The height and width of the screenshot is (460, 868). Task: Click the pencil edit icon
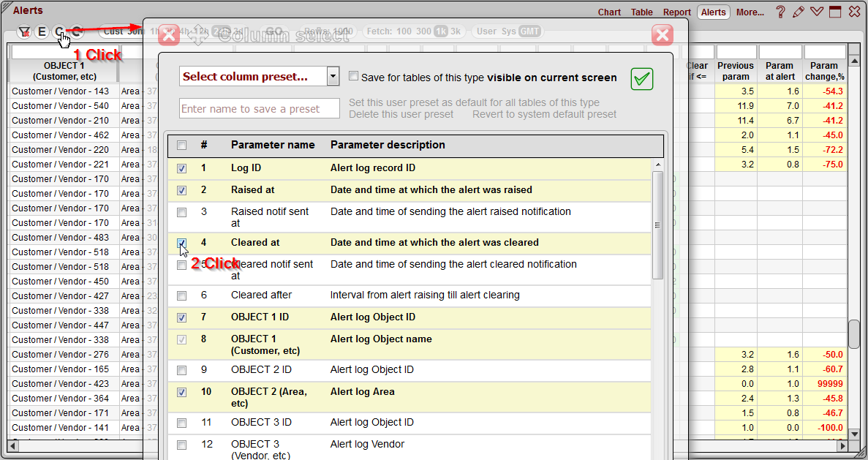tap(799, 12)
